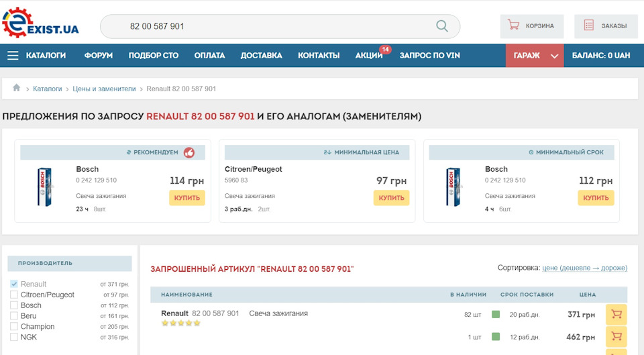This screenshot has height=355, width=644.
Task: Open Запрос по VIN
Action: (429, 56)
